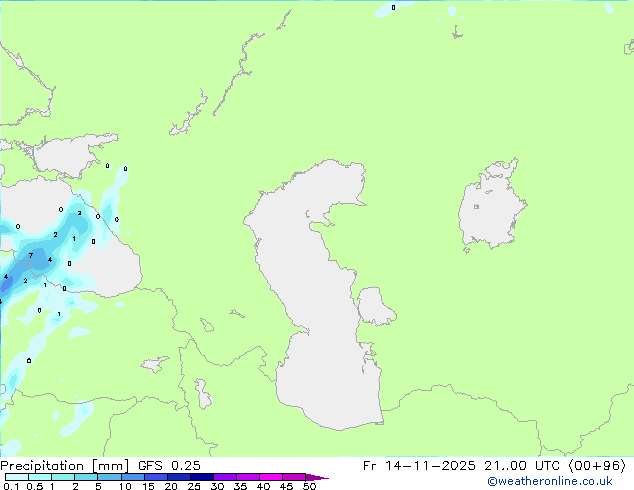Click the 45–50 mm legend color swatch

pos(294,477)
